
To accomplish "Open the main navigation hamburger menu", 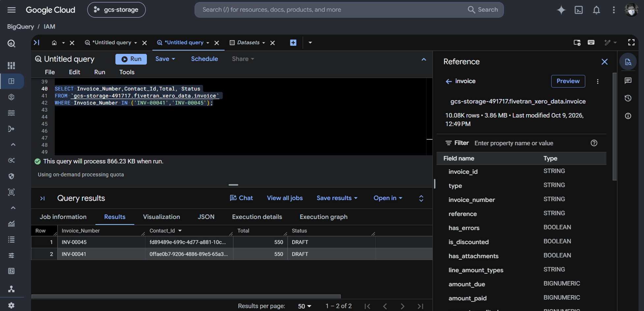I will click(12, 10).
